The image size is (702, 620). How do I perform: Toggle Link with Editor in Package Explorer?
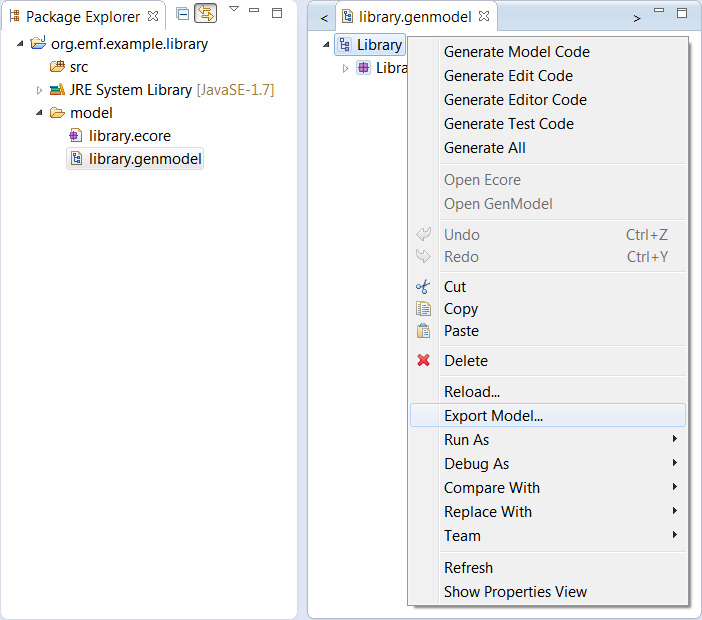205,13
